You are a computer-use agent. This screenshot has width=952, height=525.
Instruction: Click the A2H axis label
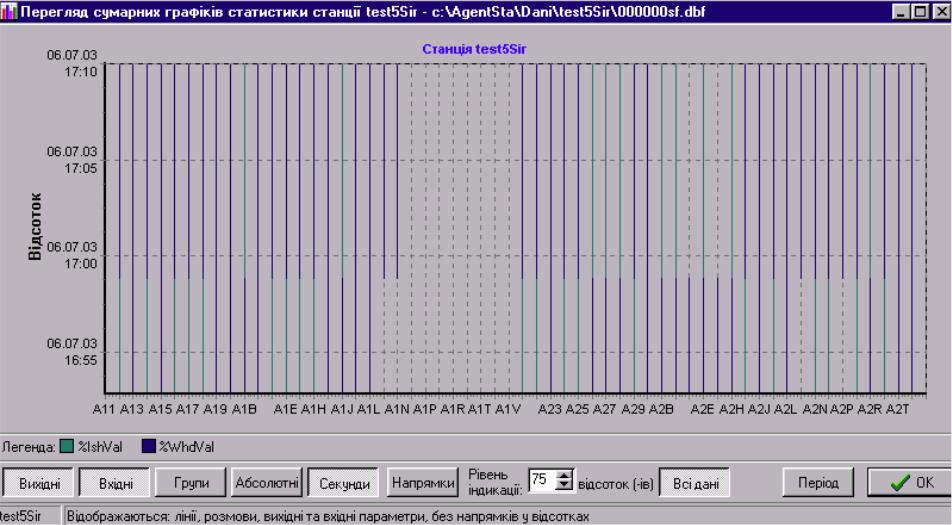(x=732, y=409)
